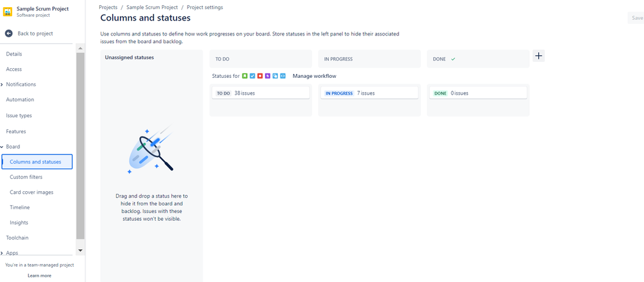Click the Columns and statuses page title
Viewport: 644px width, 282px height.
click(x=146, y=18)
